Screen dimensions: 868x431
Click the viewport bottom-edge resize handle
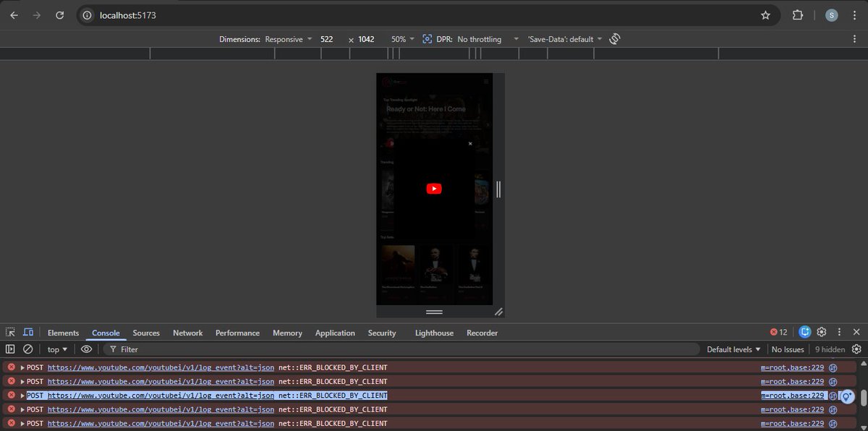(434, 312)
